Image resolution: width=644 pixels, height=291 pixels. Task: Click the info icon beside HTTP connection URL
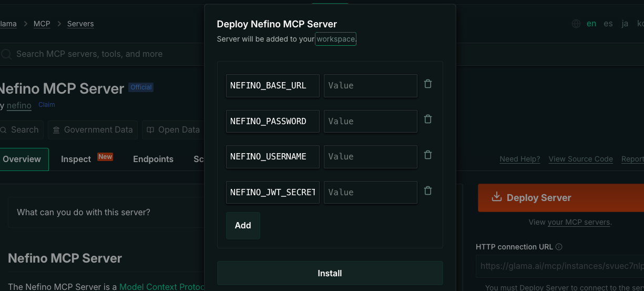(x=559, y=247)
